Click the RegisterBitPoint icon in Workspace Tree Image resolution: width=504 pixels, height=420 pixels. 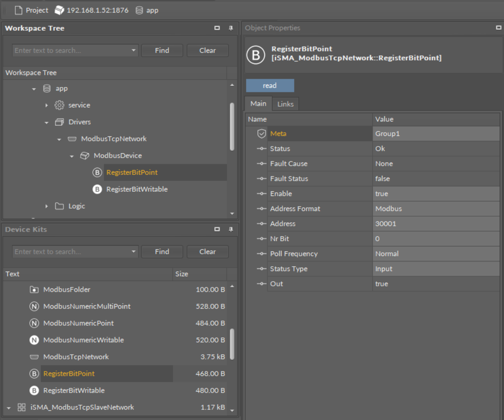(x=97, y=173)
